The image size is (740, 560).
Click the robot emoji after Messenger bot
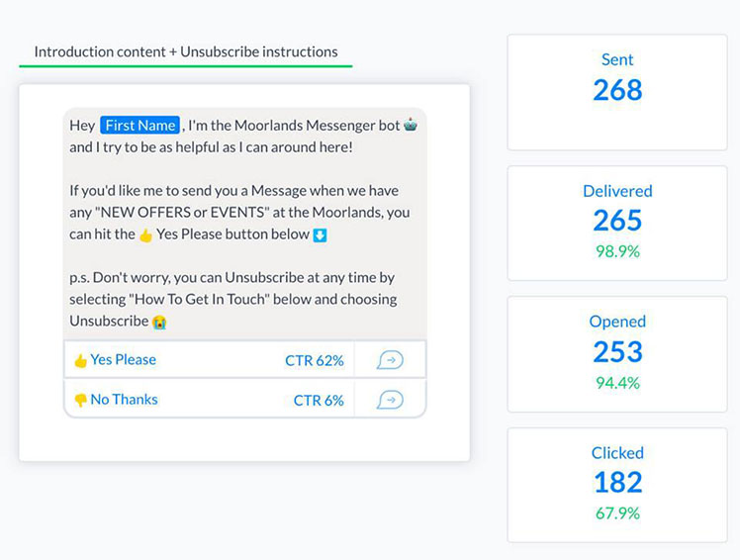pyautogui.click(x=411, y=125)
